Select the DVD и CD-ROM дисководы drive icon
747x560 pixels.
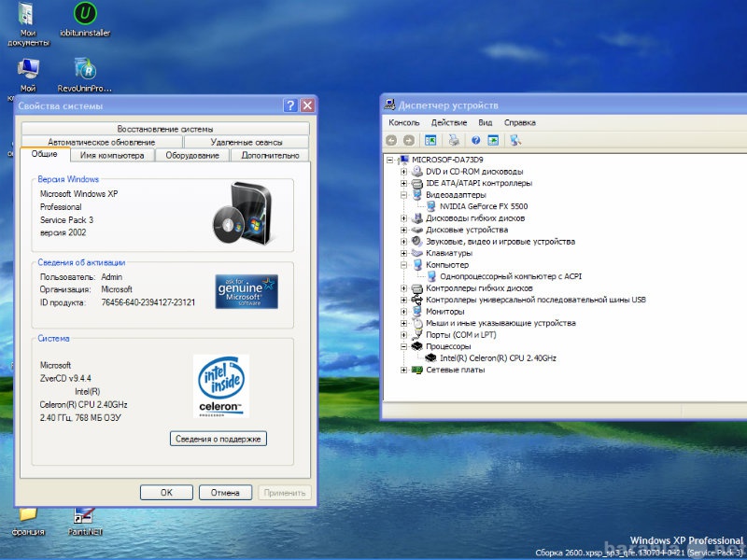pyautogui.click(x=416, y=172)
